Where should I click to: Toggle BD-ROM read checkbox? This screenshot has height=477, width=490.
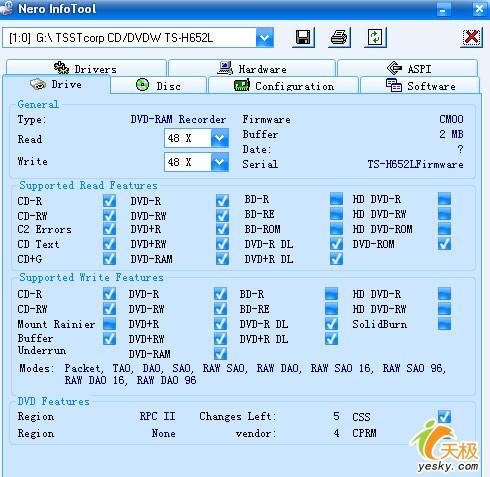pyautogui.click(x=336, y=229)
